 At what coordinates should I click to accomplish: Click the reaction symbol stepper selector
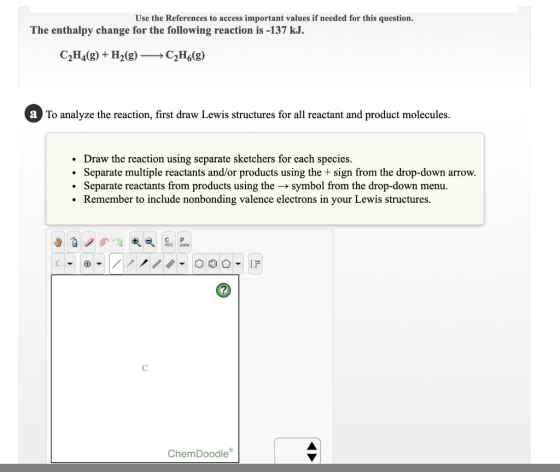pyautogui.click(x=298, y=451)
